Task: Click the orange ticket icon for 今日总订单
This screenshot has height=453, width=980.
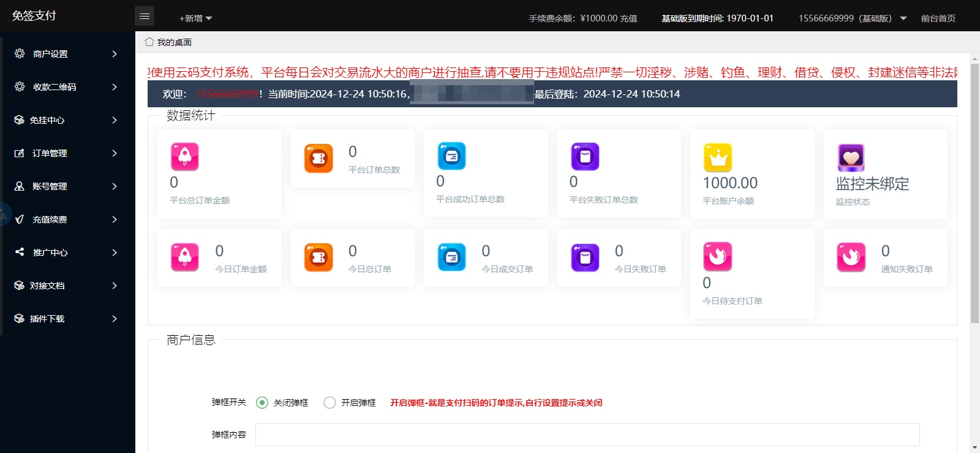Action: [x=318, y=257]
